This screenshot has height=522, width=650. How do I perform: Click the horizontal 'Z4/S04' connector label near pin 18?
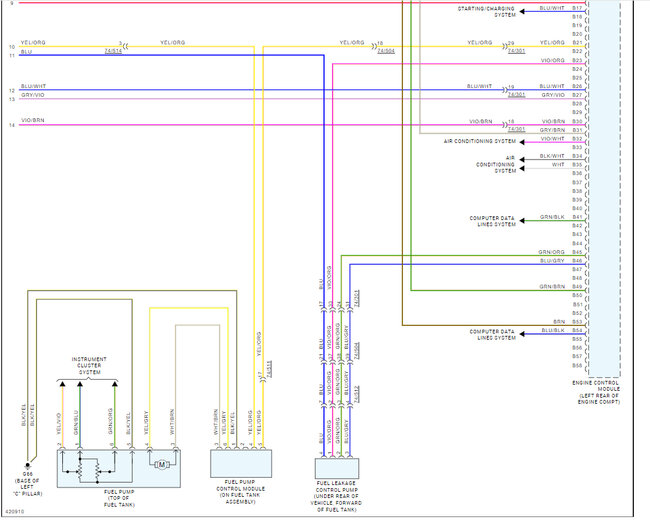(386, 51)
